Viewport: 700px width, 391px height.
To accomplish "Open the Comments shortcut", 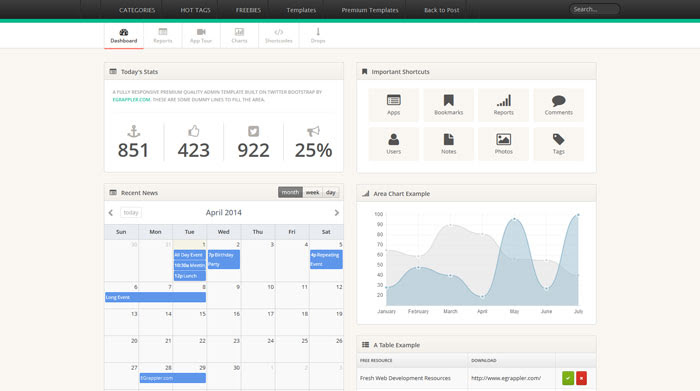I will click(558, 105).
